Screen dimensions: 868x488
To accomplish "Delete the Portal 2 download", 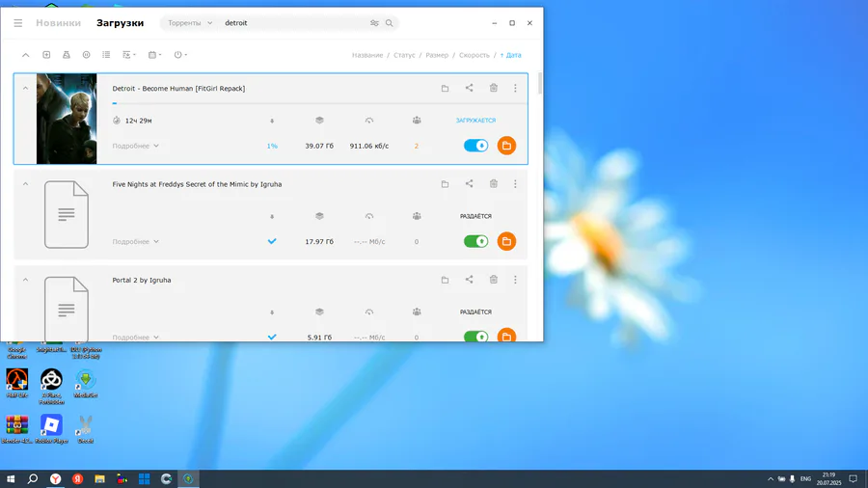I will pos(493,280).
